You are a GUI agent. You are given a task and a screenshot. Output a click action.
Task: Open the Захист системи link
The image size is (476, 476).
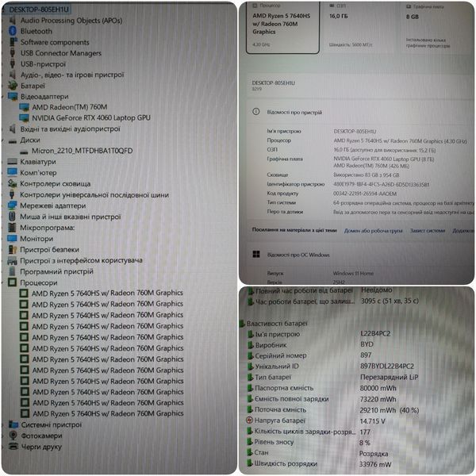click(428, 231)
